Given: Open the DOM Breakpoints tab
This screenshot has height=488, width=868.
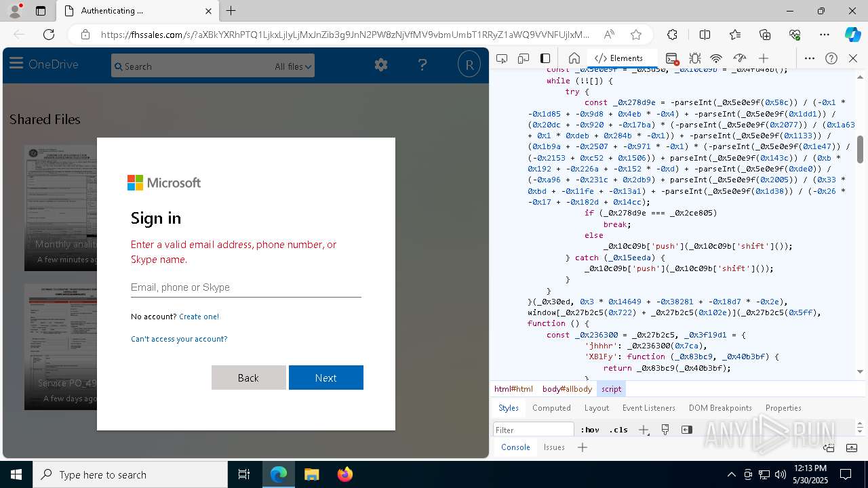Looking at the screenshot, I should (720, 408).
